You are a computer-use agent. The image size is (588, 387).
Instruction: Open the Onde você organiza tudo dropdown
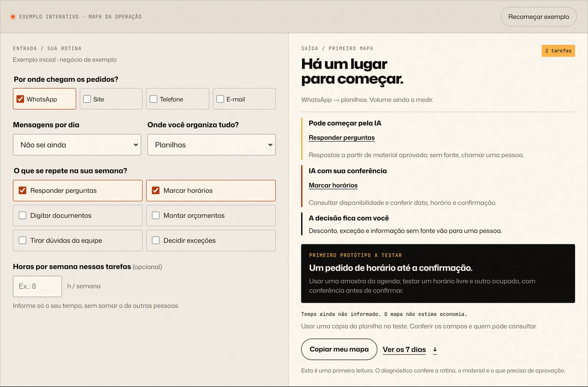pyautogui.click(x=211, y=145)
